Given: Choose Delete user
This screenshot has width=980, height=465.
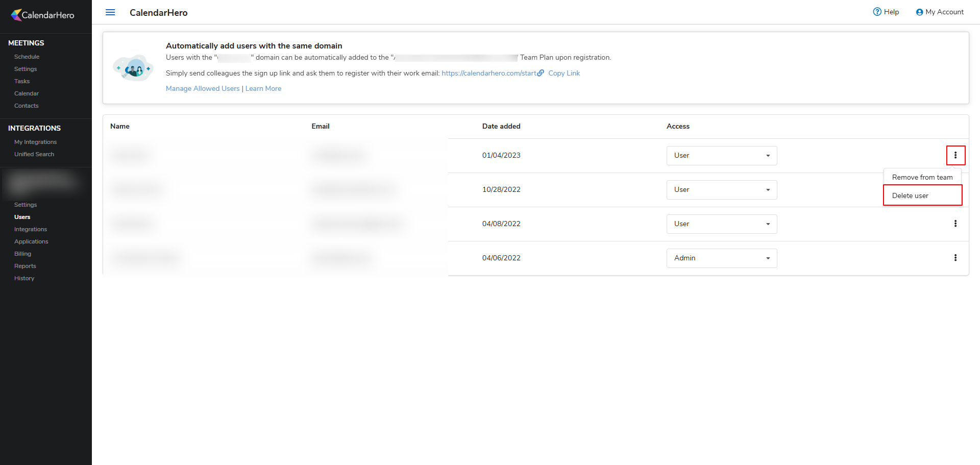Looking at the screenshot, I should [922, 195].
